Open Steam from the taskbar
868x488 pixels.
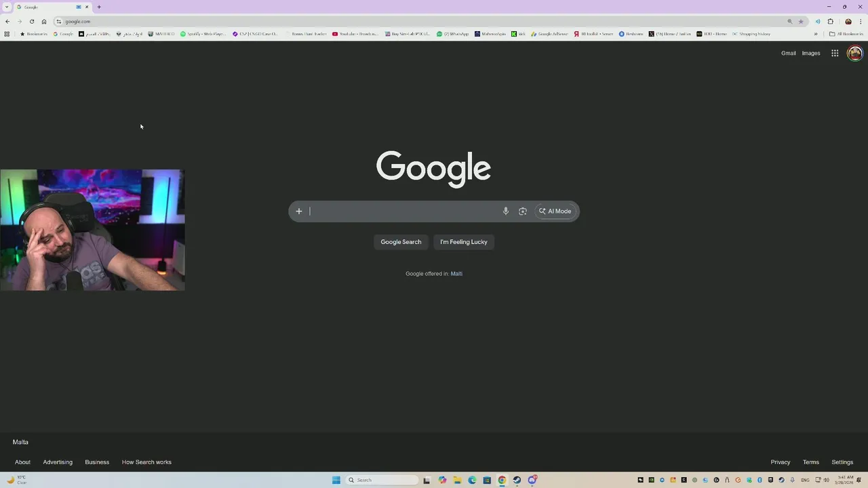pos(517,480)
